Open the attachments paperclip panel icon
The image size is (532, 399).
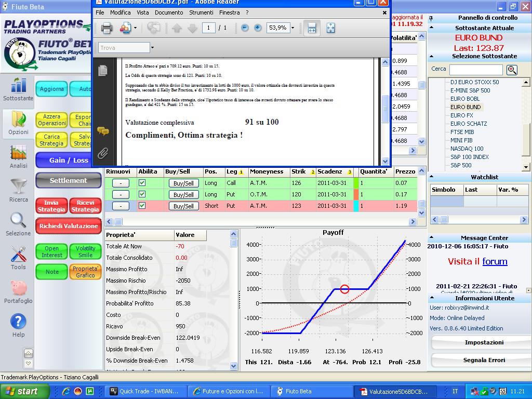(103, 153)
